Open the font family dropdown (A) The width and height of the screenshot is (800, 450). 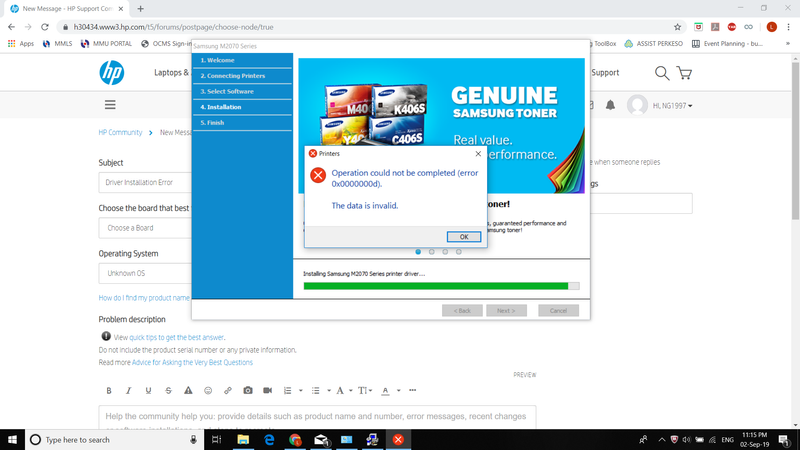pyautogui.click(x=343, y=391)
